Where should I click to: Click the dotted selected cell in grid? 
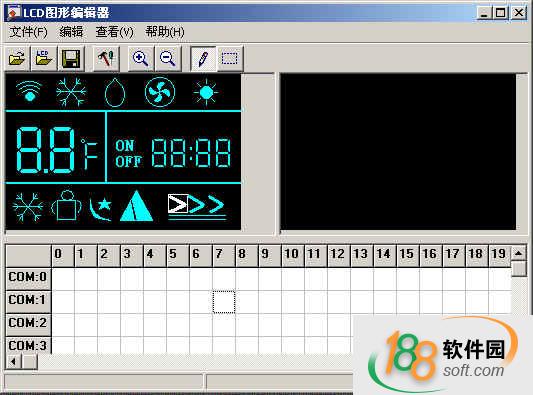coord(224,302)
